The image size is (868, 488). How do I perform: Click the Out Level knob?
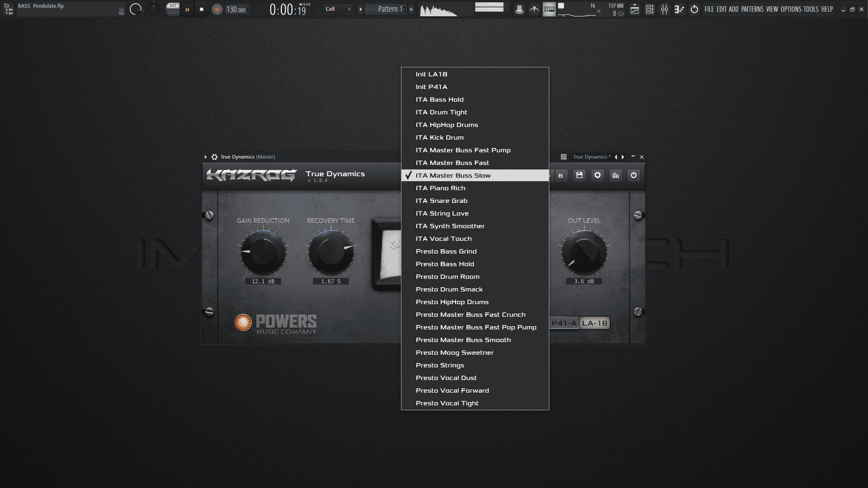584,252
